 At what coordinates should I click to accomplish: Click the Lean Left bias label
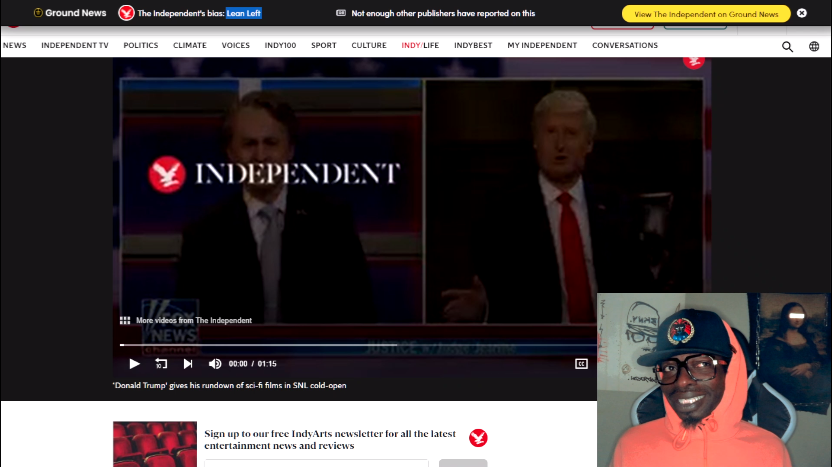point(243,13)
